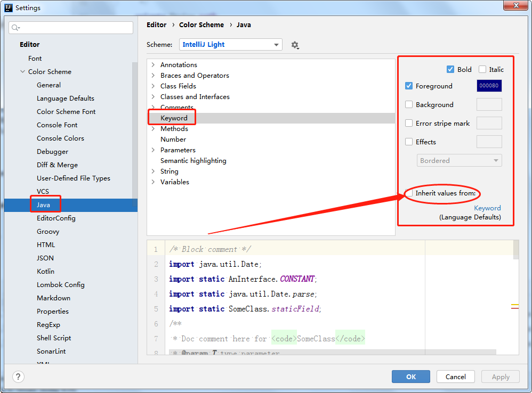Click the IntelliJ Settings window icon
The width and height of the screenshot is (532, 393).
8,7
